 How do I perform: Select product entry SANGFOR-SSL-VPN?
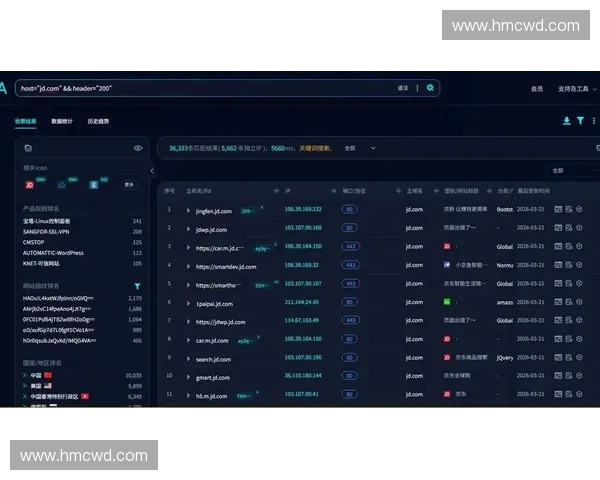tap(46, 232)
